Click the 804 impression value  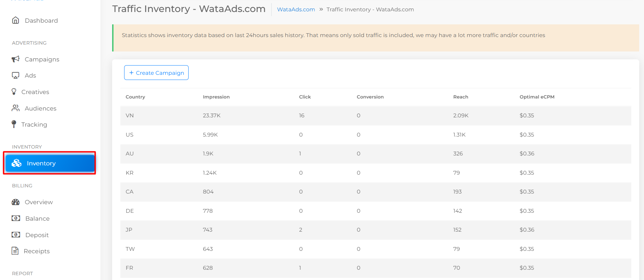pyautogui.click(x=208, y=192)
